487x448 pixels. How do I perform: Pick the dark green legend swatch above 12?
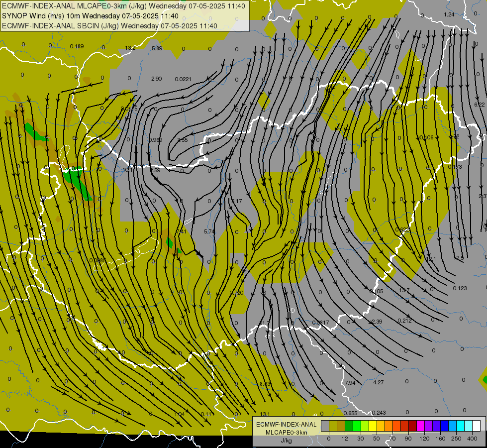[x=349, y=426]
